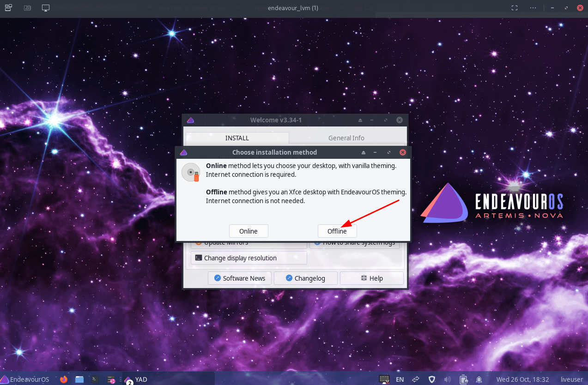This screenshot has height=385, width=588.
Task: Open the clock showing Wed 26 Oct
Action: click(x=523, y=379)
